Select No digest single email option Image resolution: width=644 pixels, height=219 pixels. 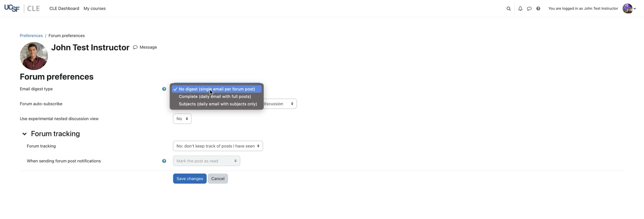tap(217, 89)
